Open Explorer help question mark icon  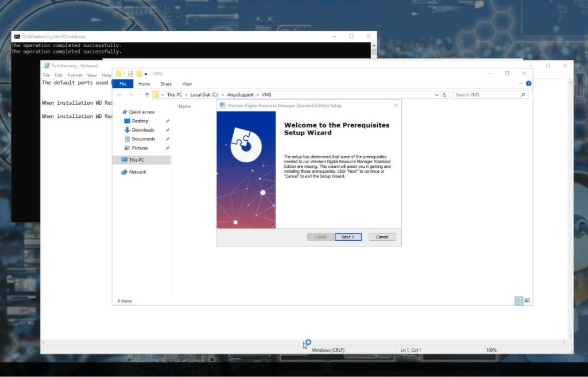[x=528, y=84]
